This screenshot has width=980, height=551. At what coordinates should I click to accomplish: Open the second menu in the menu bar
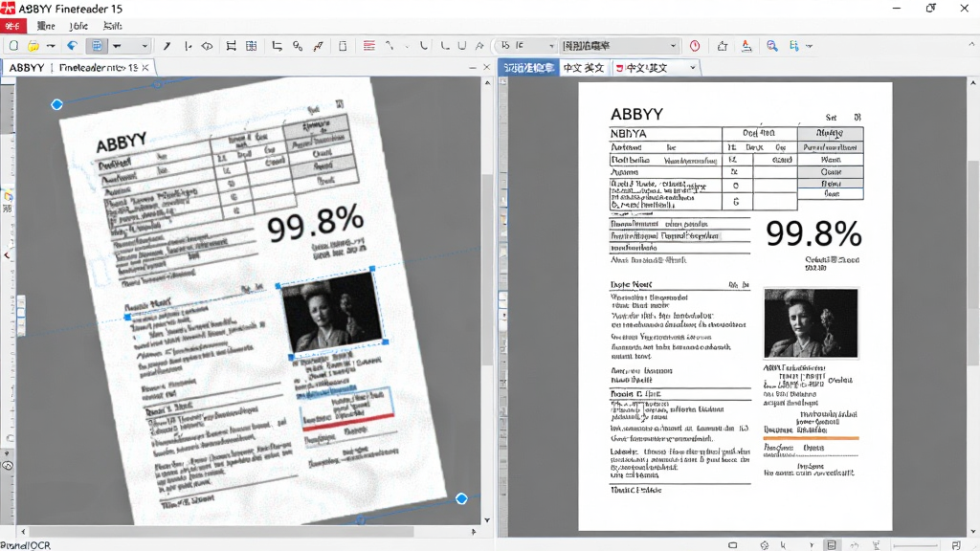click(46, 26)
